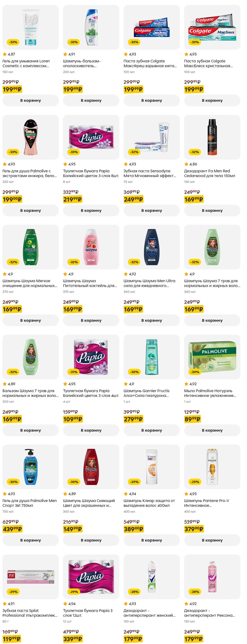Add Head & Shoulders shampoo to cart
247x644 pixels.
tap(91, 101)
